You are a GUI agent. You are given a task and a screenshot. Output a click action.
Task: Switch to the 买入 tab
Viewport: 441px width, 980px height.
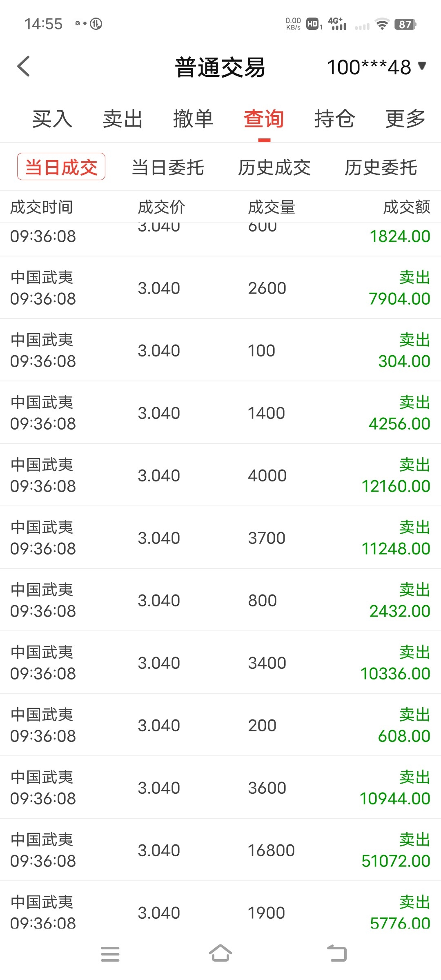[52, 119]
